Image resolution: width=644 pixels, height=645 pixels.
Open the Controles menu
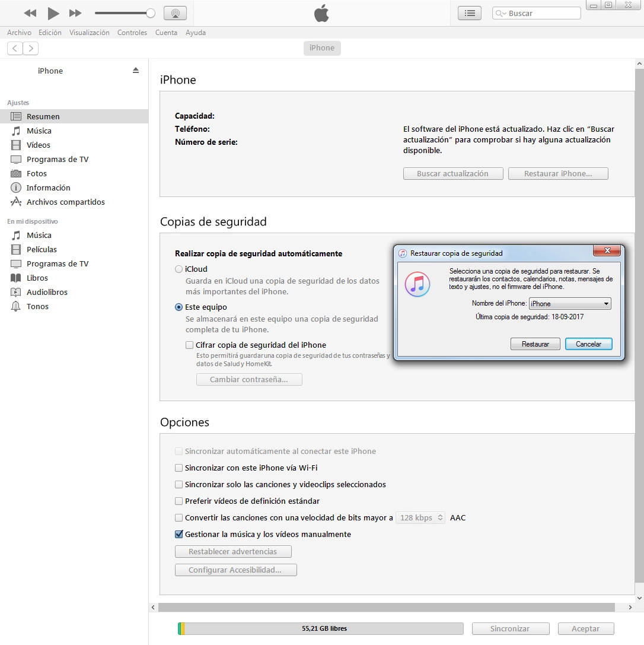point(132,33)
